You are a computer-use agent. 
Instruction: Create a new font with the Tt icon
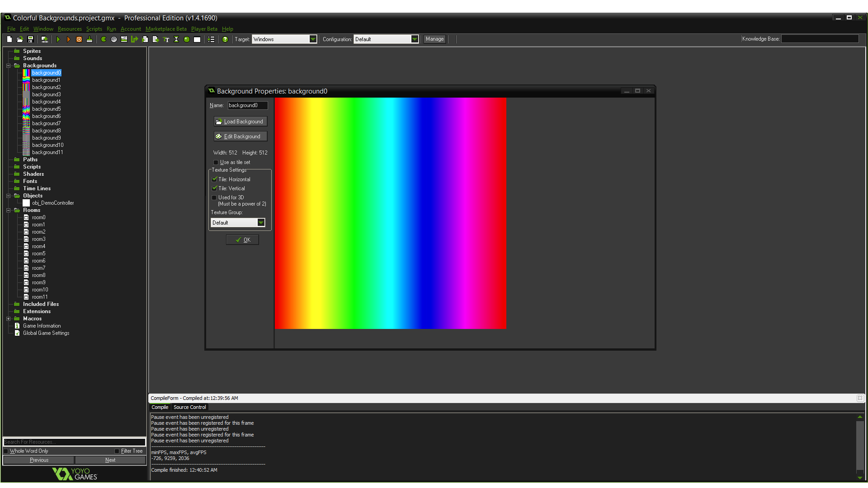pos(166,39)
